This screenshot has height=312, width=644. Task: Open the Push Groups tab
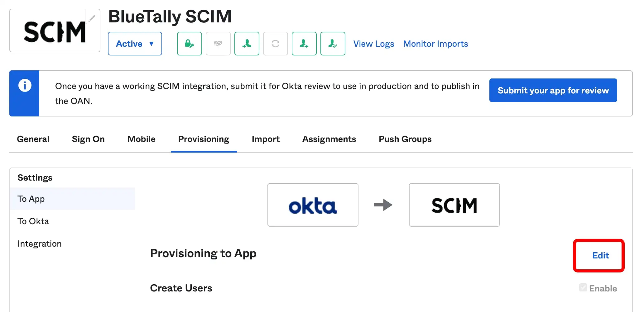(405, 139)
